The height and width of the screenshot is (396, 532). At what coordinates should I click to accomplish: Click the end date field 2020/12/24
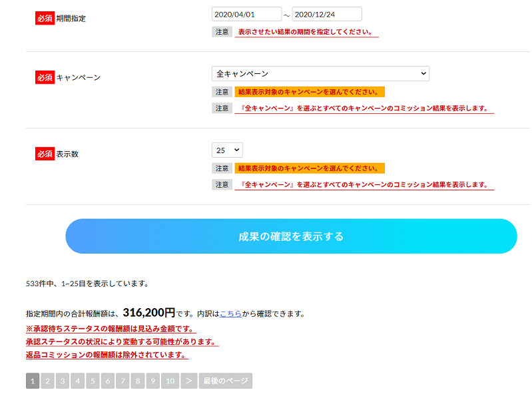pyautogui.click(x=327, y=14)
